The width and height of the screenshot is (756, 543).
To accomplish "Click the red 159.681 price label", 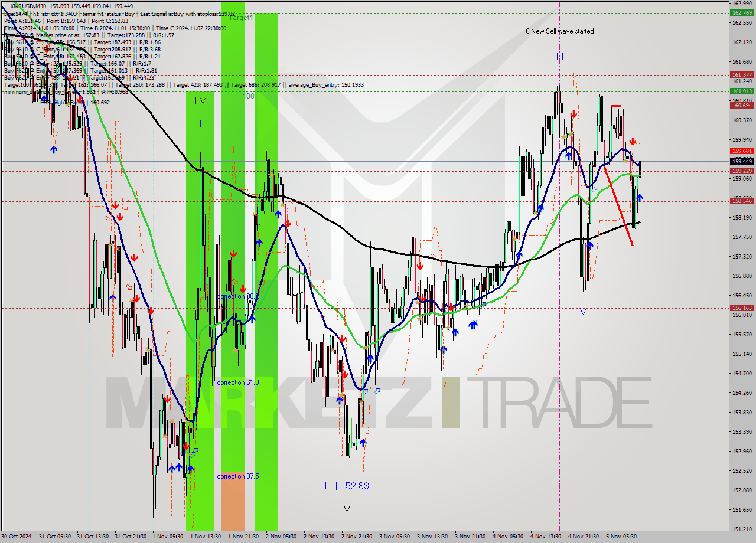I will coord(741,151).
